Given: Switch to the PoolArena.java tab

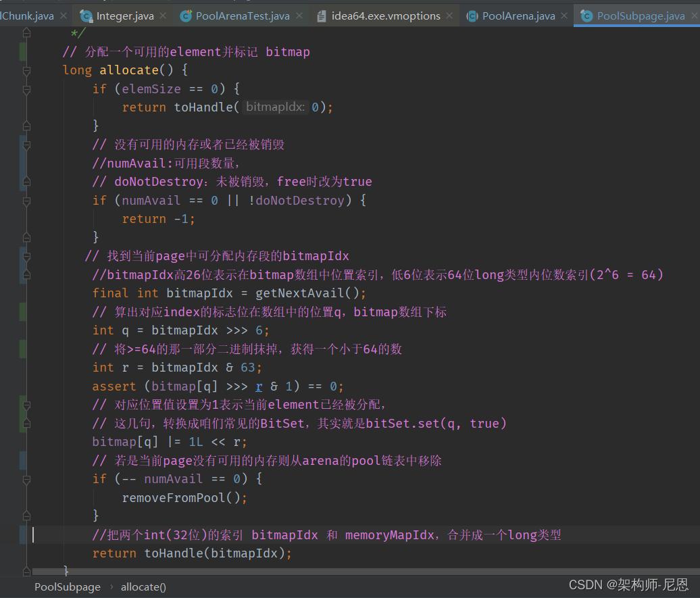Looking at the screenshot, I should click(518, 16).
